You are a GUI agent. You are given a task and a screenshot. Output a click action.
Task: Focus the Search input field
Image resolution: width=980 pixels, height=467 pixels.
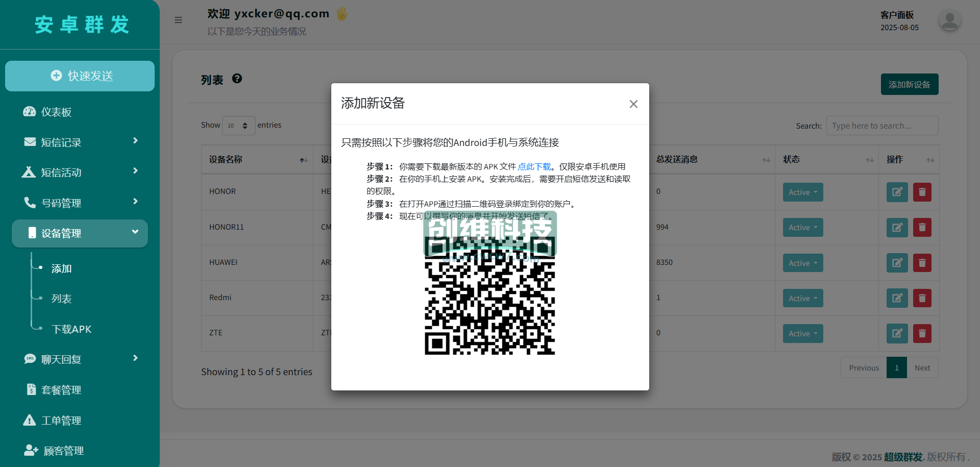(882, 126)
